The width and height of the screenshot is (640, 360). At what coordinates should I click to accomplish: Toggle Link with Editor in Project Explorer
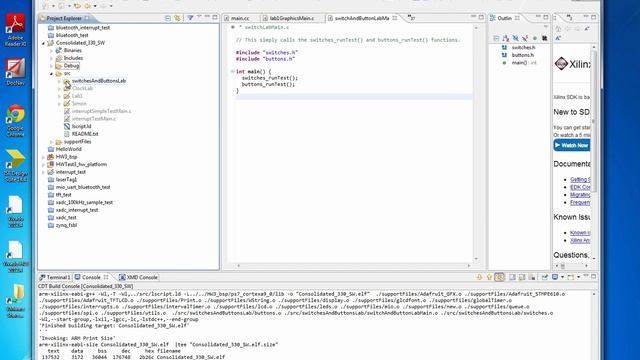[x=177, y=18]
